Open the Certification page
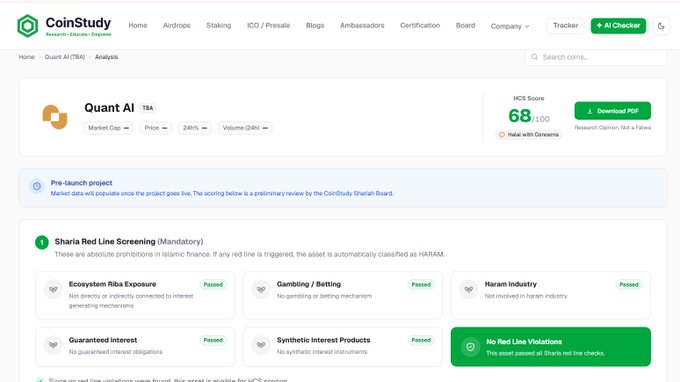Image resolution: width=680 pixels, height=382 pixels. pos(420,26)
